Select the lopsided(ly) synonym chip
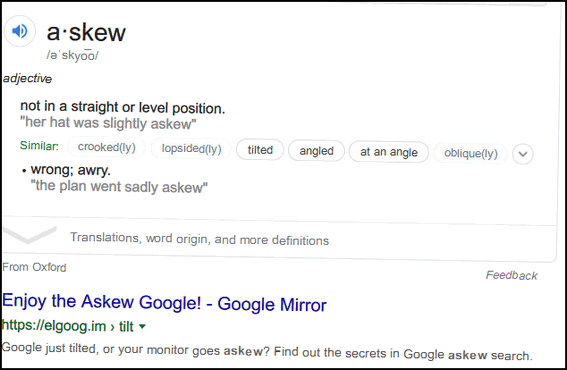The height and width of the screenshot is (370, 567). 191,148
